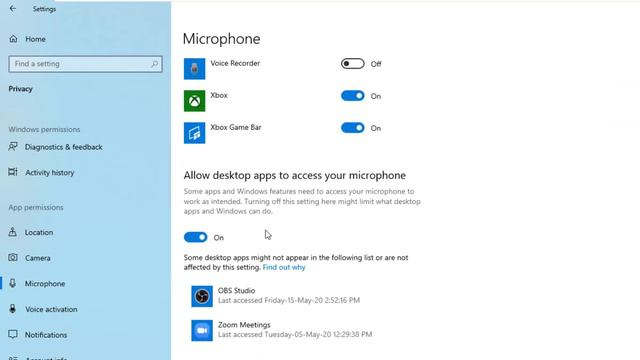Toggle desktop apps microphone access off

(x=196, y=237)
